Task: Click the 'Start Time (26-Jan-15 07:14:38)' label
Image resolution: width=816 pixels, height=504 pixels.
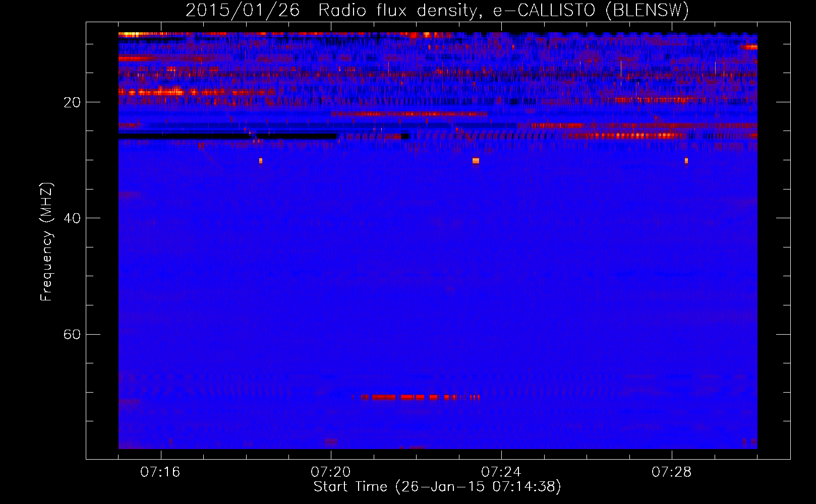Action: [437, 487]
